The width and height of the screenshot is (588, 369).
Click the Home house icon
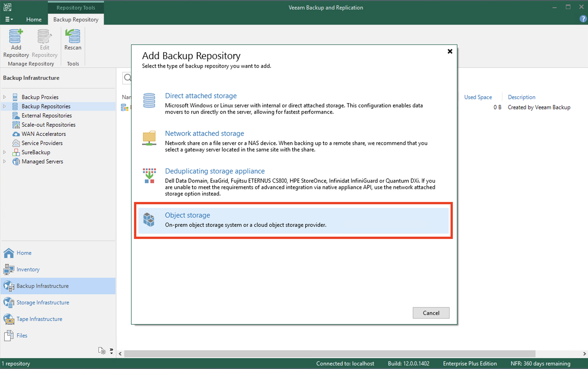pyautogui.click(x=9, y=253)
